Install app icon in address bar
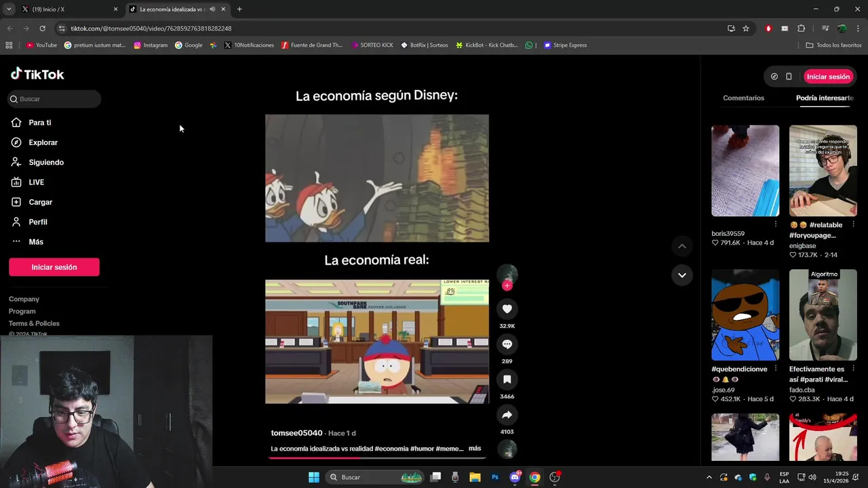The width and height of the screenshot is (868, 488). point(731,28)
